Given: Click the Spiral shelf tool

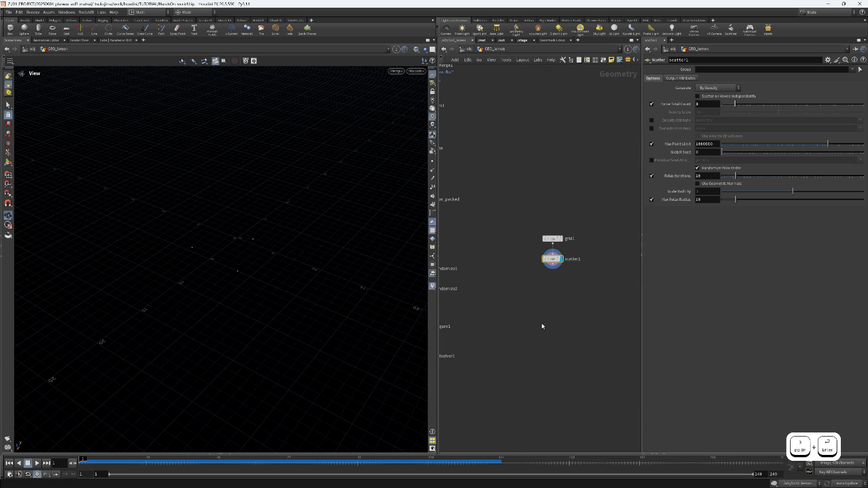Looking at the screenshot, I should (275, 29).
